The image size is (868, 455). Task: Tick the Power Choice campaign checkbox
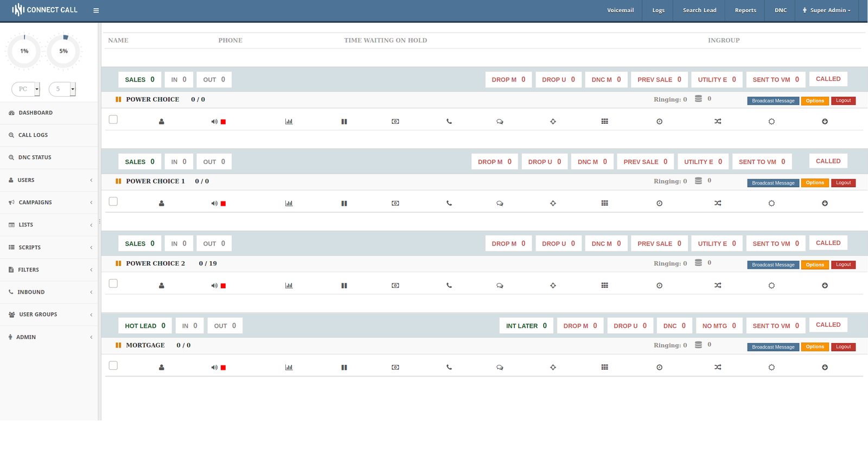pyautogui.click(x=113, y=119)
